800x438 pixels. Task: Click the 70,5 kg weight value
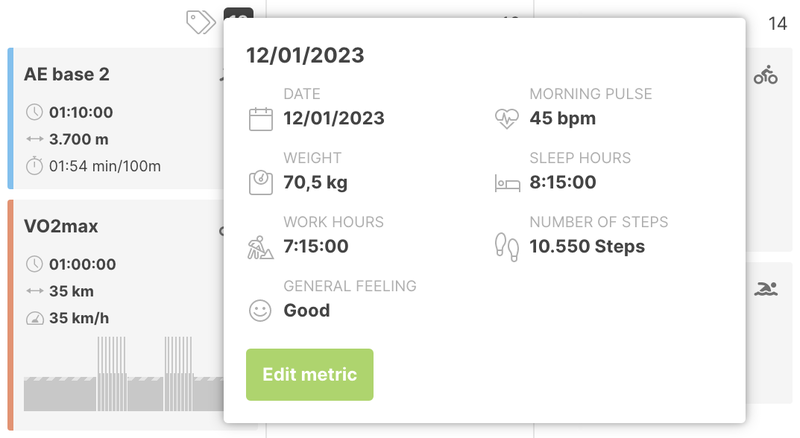[316, 182]
